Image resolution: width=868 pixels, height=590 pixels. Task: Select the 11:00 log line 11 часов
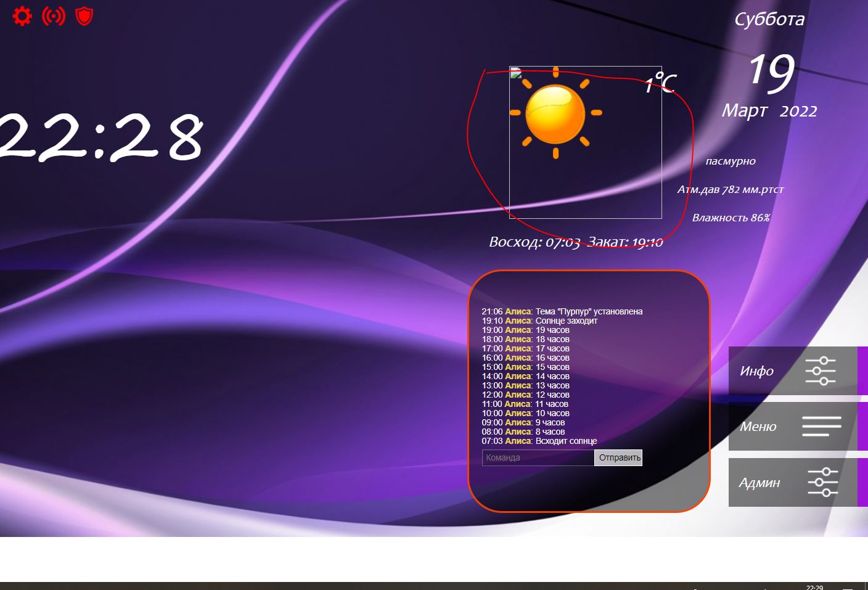[525, 404]
